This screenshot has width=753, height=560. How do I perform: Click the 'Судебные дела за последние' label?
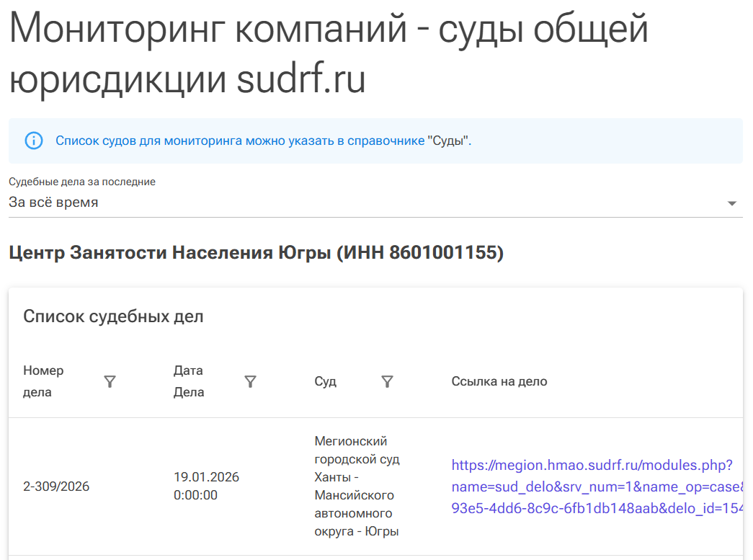tap(82, 182)
